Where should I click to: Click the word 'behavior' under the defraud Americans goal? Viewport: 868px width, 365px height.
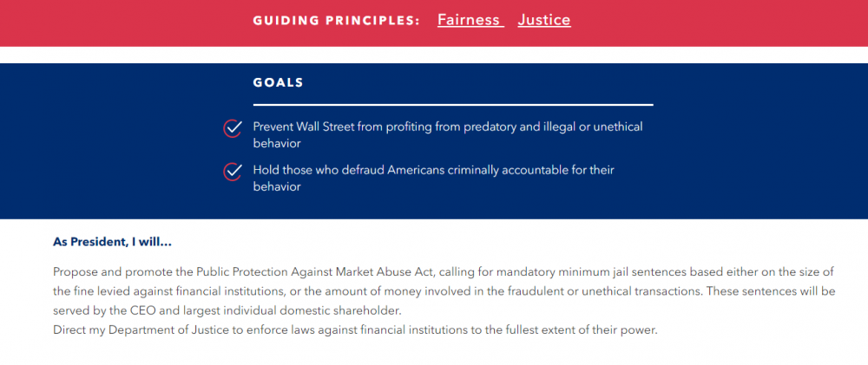click(277, 187)
